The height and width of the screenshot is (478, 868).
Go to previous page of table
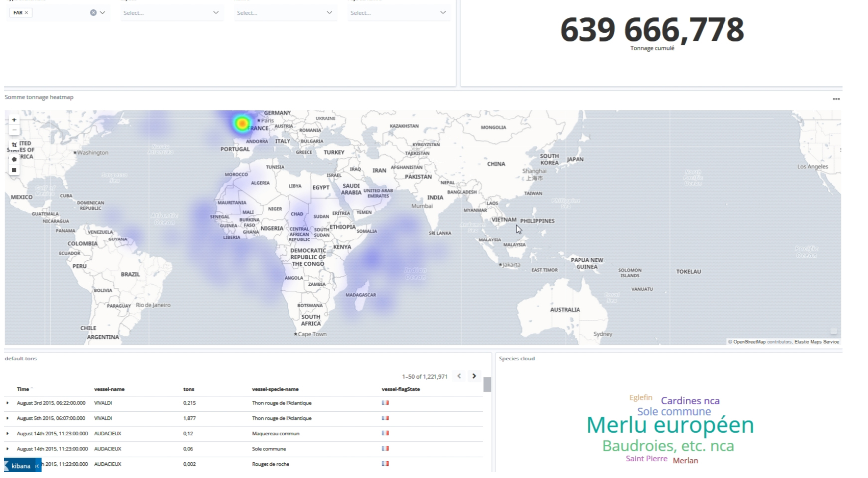(459, 376)
